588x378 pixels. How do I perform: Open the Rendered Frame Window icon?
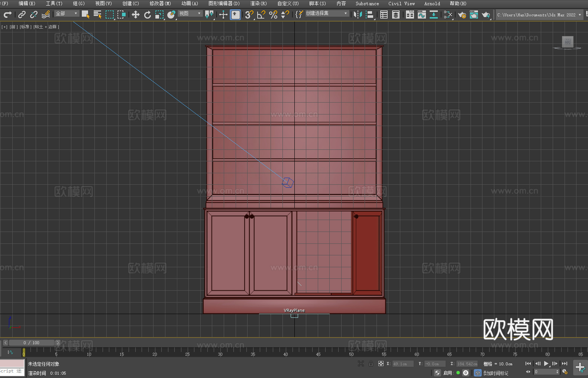(x=474, y=14)
